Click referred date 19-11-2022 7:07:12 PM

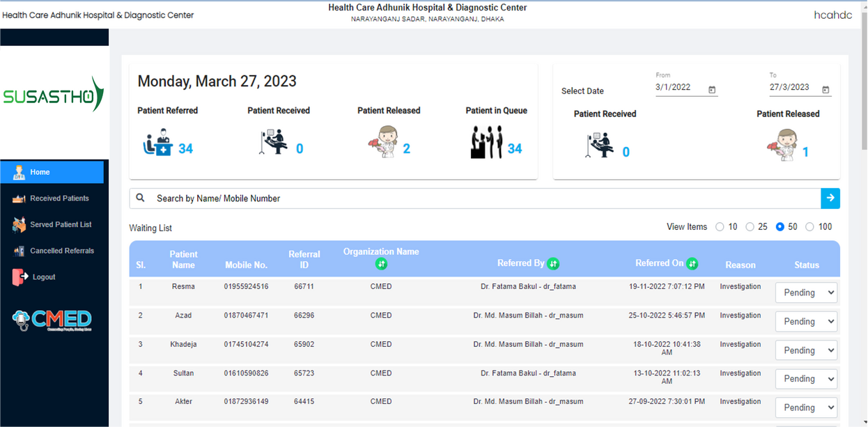[x=667, y=286]
